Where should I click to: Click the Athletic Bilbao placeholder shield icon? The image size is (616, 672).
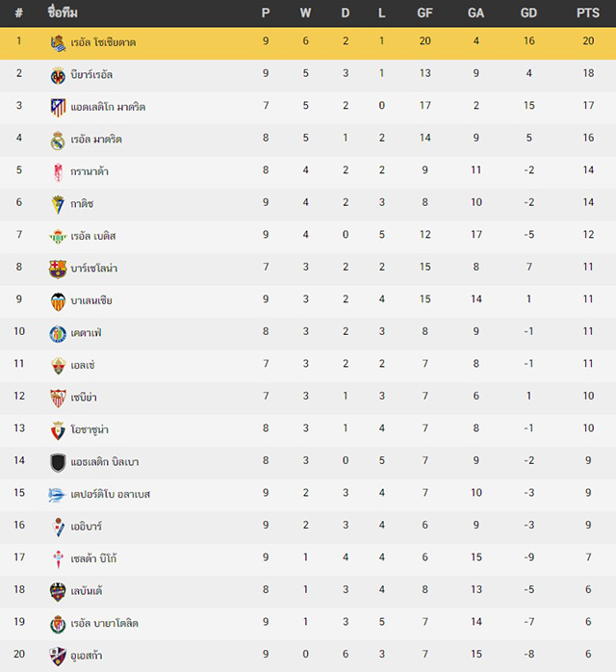tap(58, 463)
